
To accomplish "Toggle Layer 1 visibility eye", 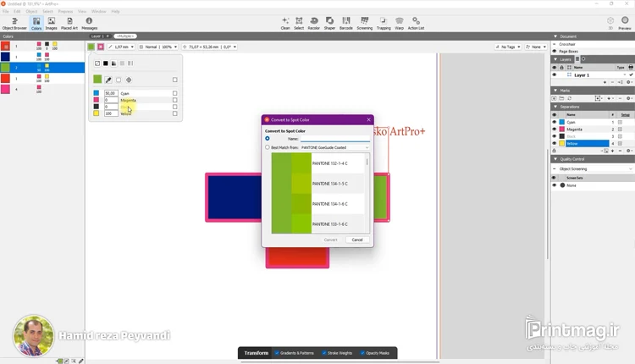I will click(555, 74).
